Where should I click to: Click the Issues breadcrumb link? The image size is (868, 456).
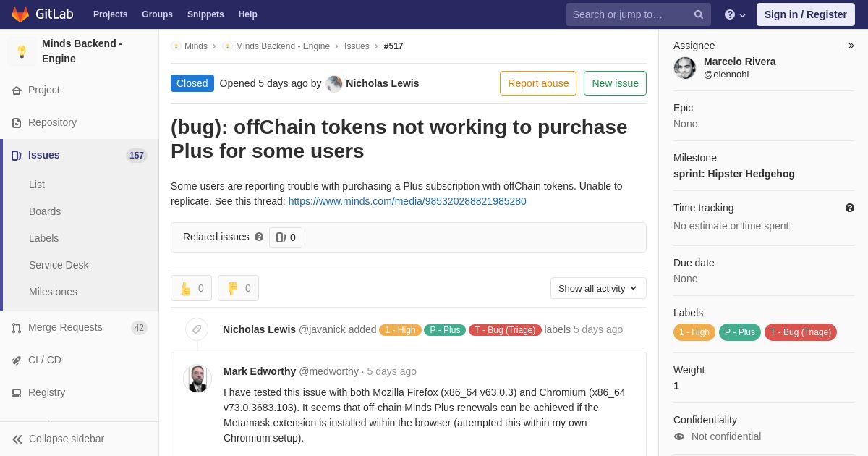357,46
